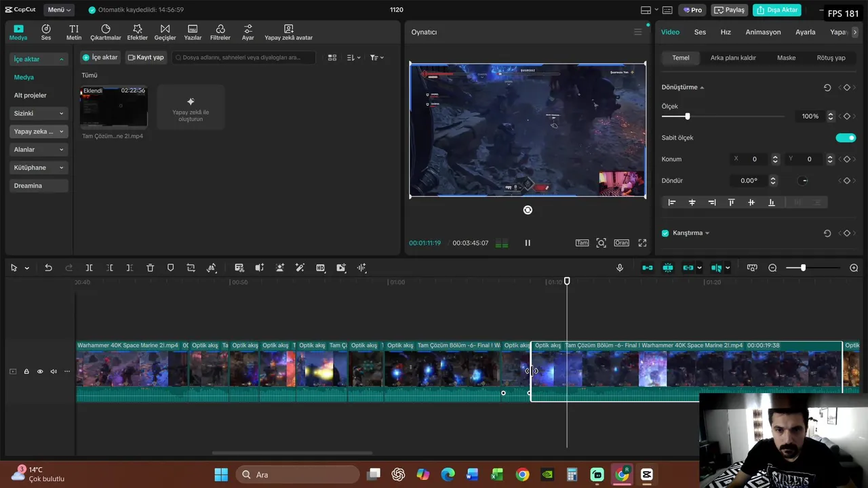
Task: Click the Döndür rotation dial
Action: point(804,181)
